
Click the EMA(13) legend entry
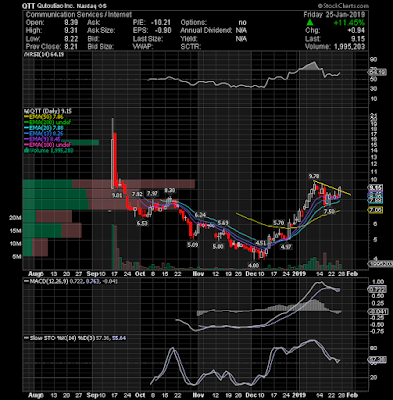[44, 133]
